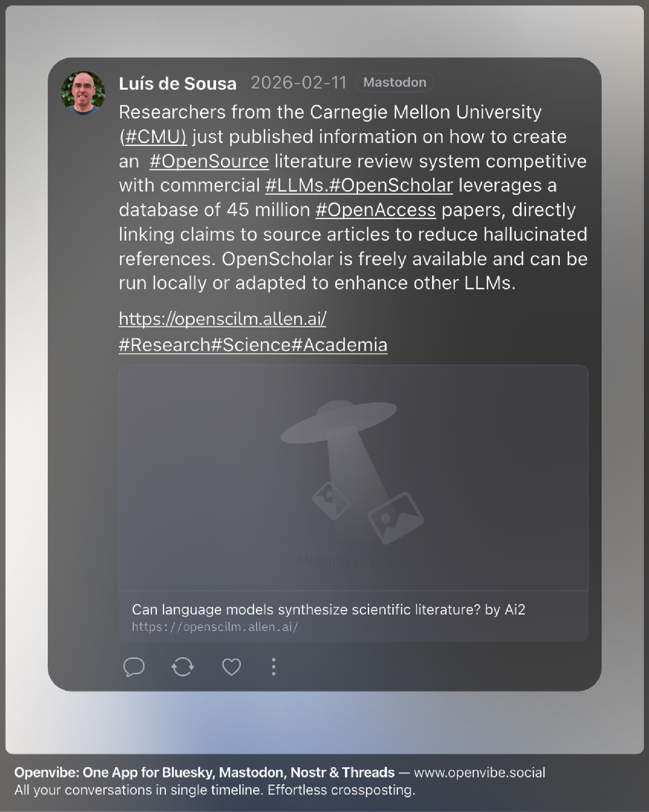Open the missing preview UFO image

coord(353,478)
